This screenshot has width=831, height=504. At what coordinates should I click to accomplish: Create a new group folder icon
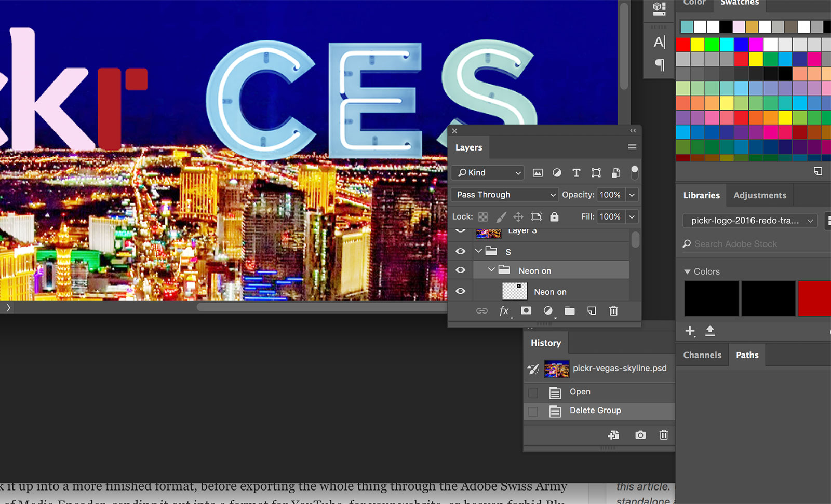pyautogui.click(x=570, y=311)
